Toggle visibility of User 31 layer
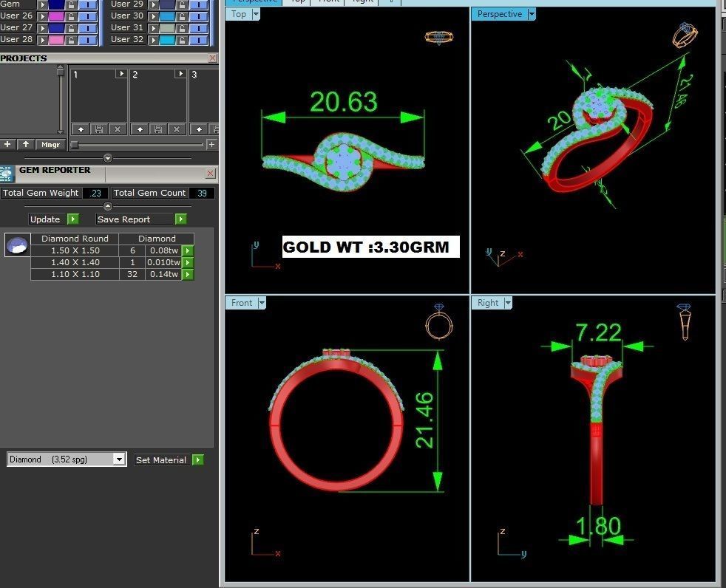 199,28
